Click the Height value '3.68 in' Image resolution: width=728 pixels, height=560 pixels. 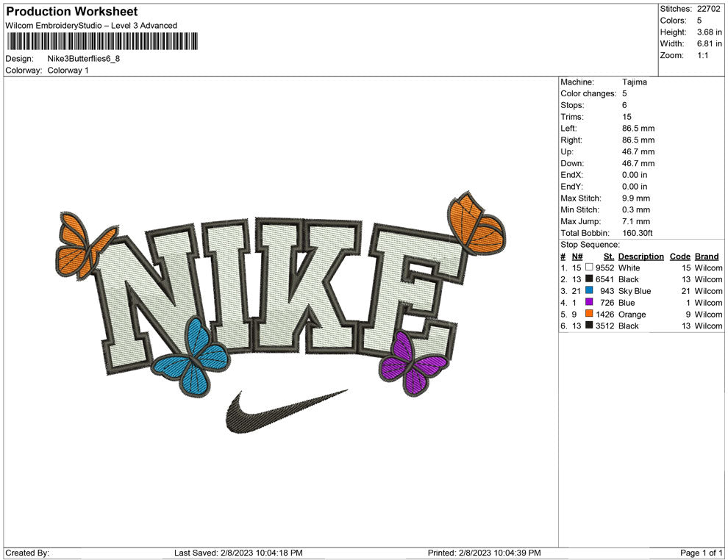[710, 32]
